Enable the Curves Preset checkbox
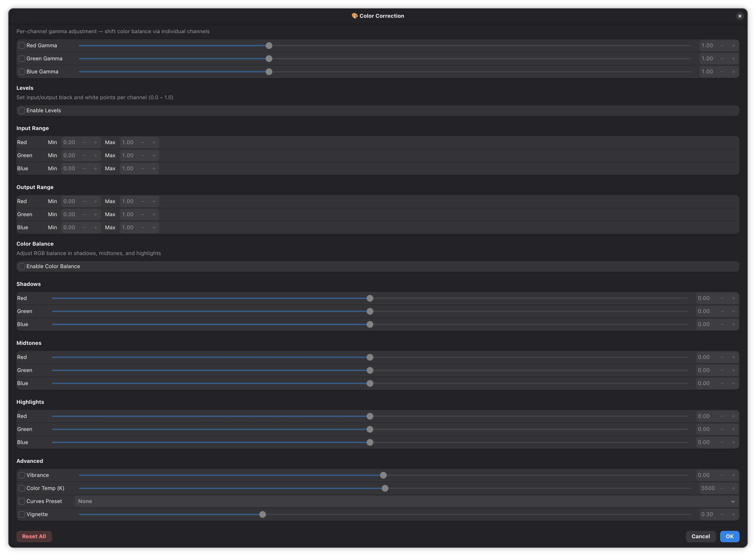The height and width of the screenshot is (556, 756). [22, 501]
